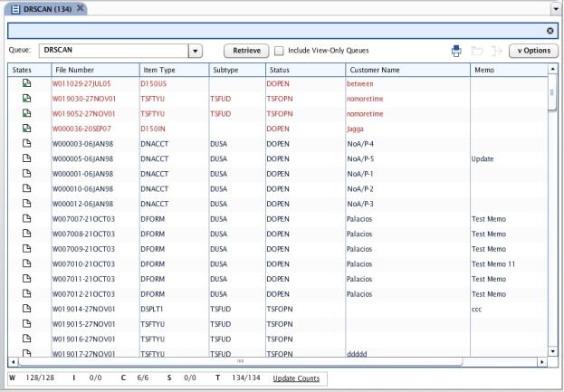Select document icon for W019014-27NOV01

pos(26,309)
